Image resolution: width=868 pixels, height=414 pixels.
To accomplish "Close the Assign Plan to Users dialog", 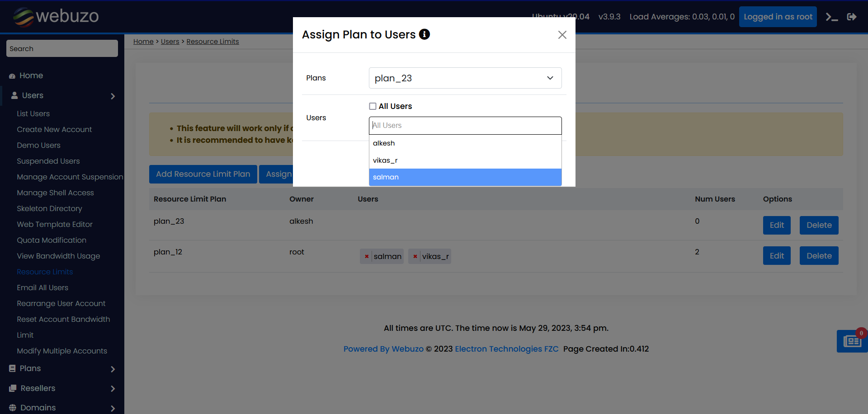I will (x=562, y=35).
